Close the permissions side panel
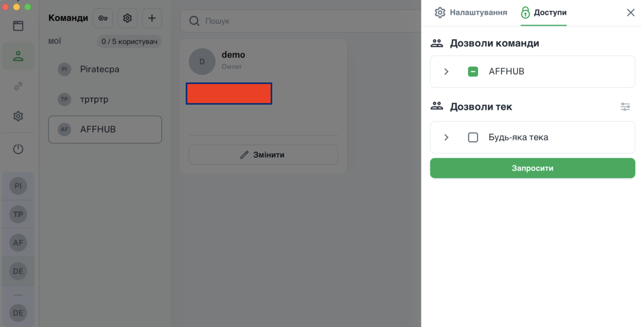This screenshot has width=644, height=327. click(631, 13)
